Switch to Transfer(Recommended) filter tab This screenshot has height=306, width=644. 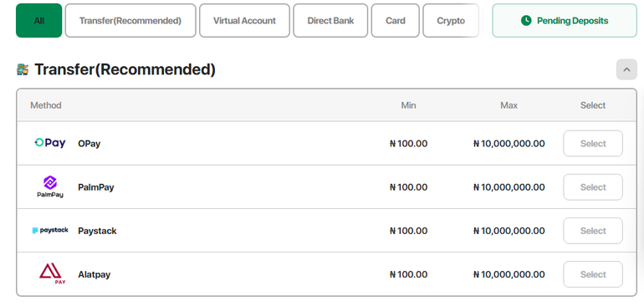point(130,21)
